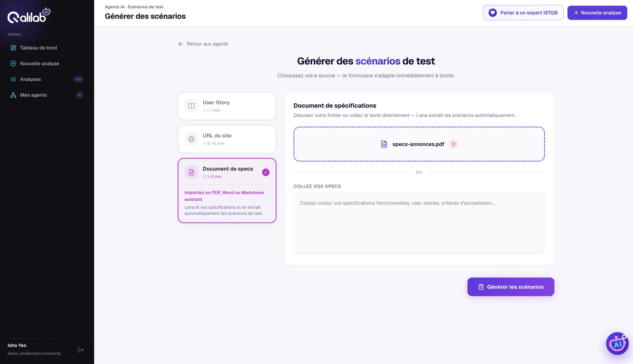Click the heart icon in the ISTQB button

[x=493, y=13]
